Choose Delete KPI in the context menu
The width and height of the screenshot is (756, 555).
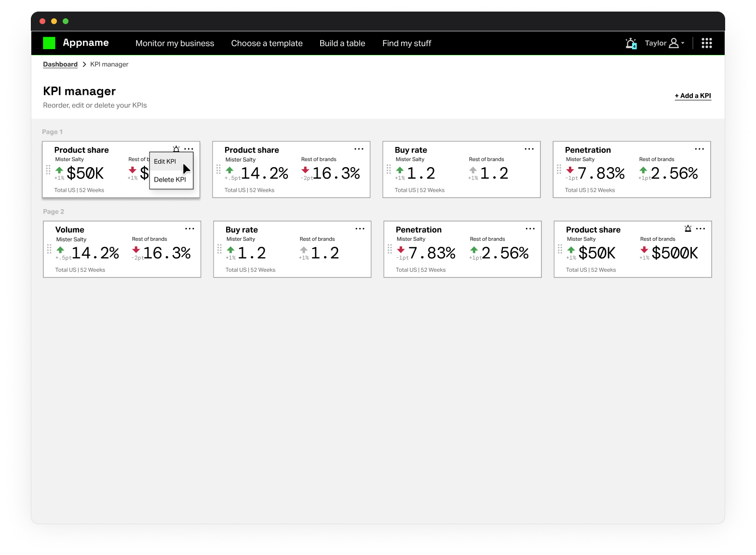(170, 180)
